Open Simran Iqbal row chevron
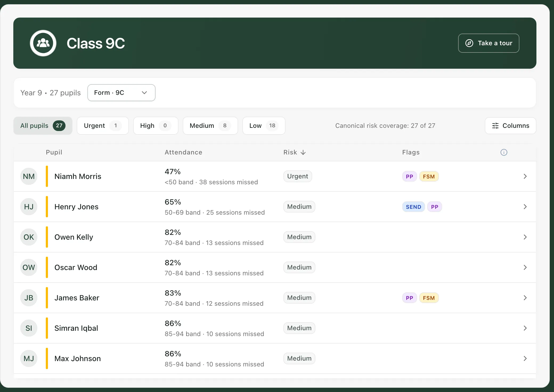This screenshot has width=554, height=392. point(525,328)
